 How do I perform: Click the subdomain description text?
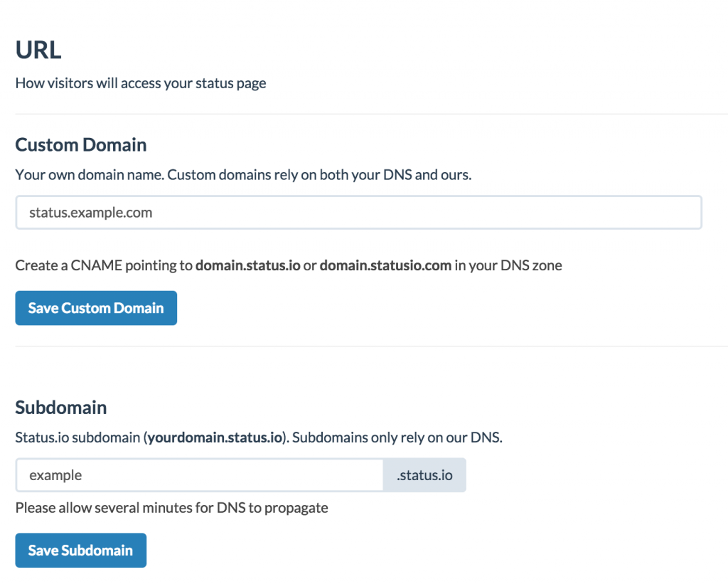258,437
